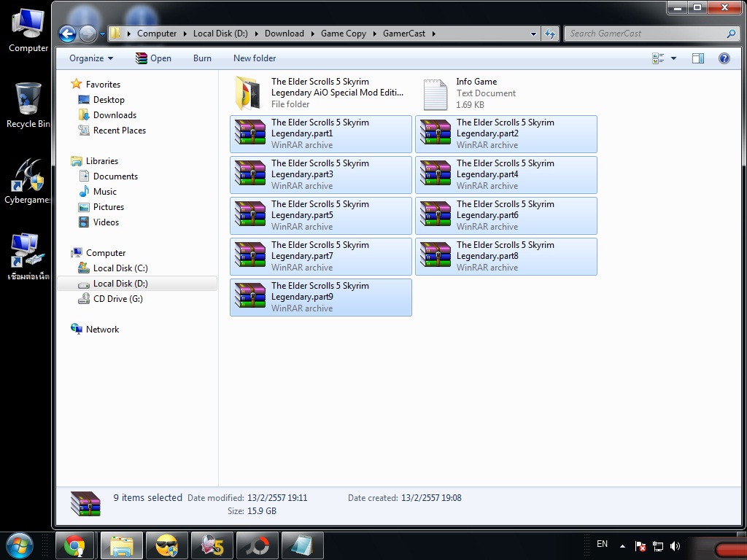Screen dimensions: 747x560
Task: Show hidden tray icons arrow
Action: (622, 546)
